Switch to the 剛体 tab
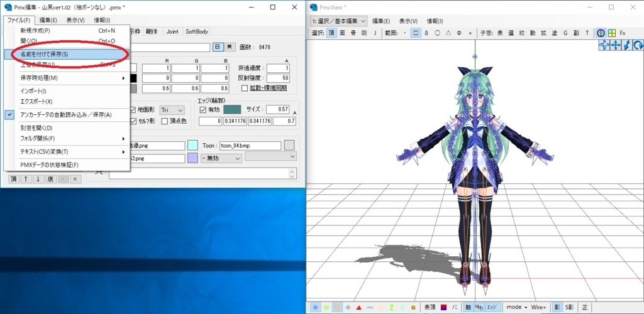644x314 pixels. pyautogui.click(x=152, y=31)
